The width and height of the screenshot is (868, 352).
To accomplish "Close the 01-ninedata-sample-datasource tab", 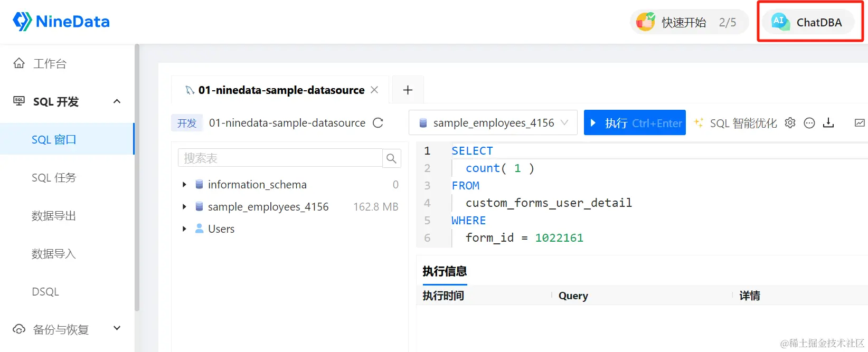I will point(374,90).
